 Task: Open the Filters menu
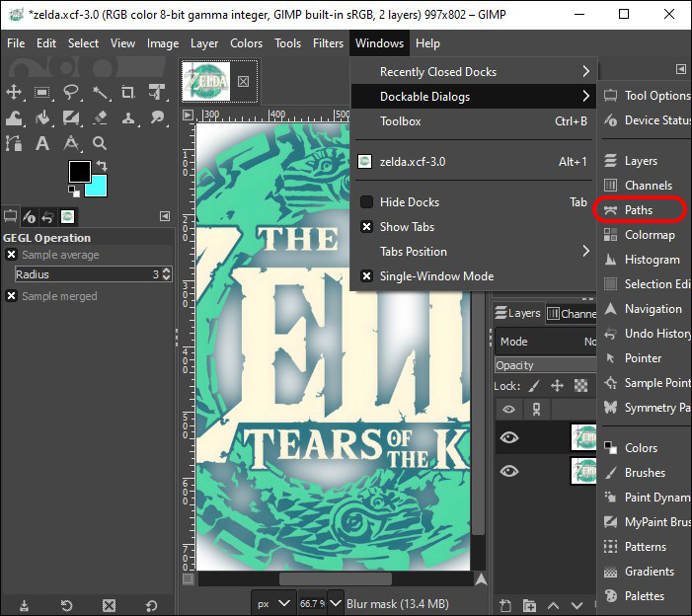coord(328,43)
